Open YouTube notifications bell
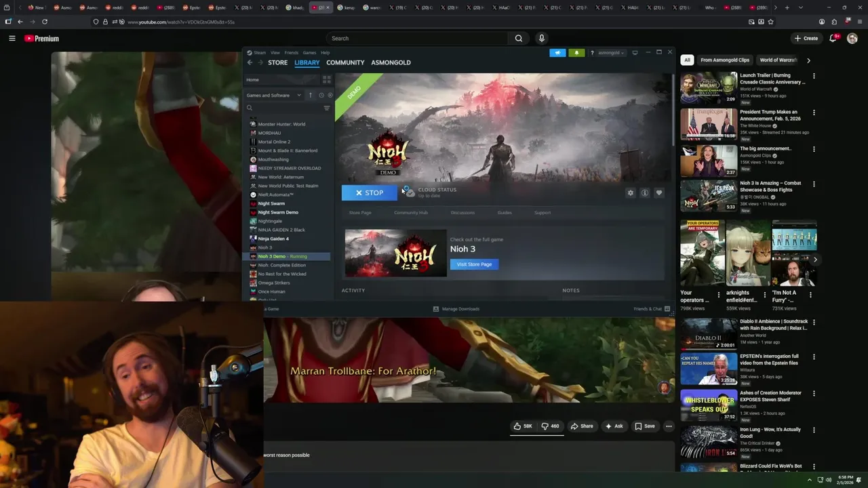This screenshot has height=488, width=868. coord(833,39)
